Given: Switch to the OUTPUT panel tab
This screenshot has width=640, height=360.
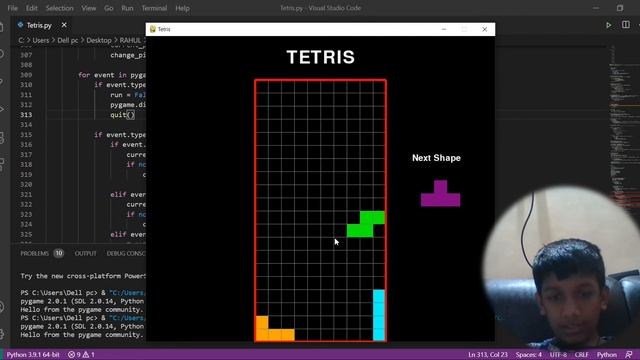Looking at the screenshot, I should coord(86,253).
